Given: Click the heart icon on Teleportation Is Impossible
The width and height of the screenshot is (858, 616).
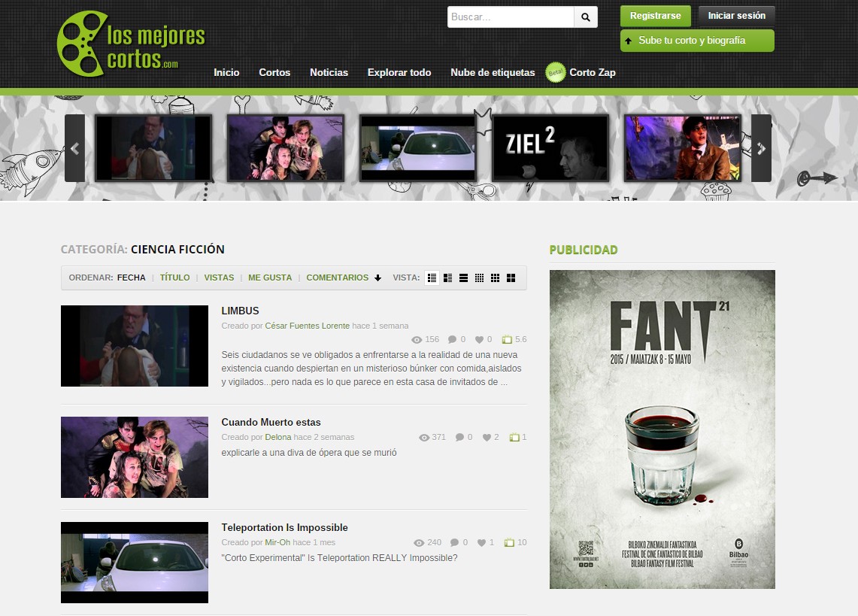Looking at the screenshot, I should click(481, 543).
